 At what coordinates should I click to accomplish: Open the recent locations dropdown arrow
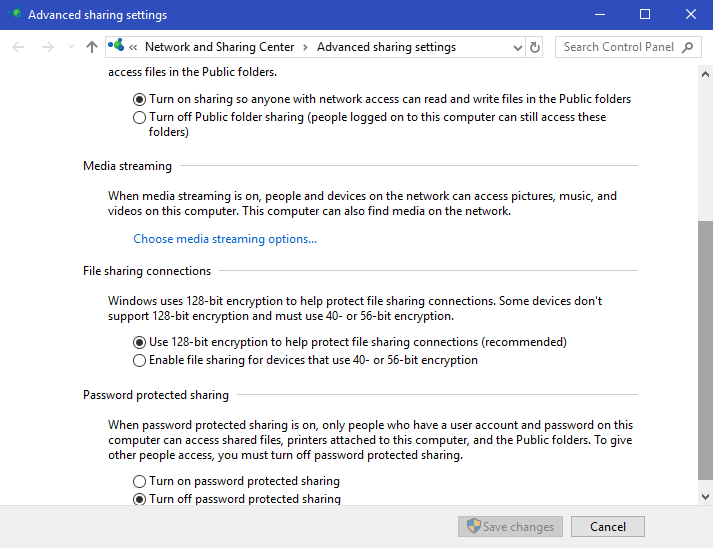pyautogui.click(x=71, y=47)
